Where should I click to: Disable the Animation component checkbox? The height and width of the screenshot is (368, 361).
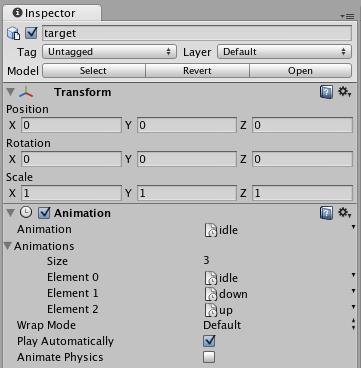coord(44,213)
